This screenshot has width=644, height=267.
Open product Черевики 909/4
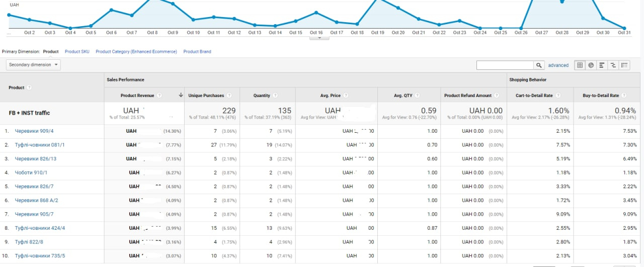34,131
